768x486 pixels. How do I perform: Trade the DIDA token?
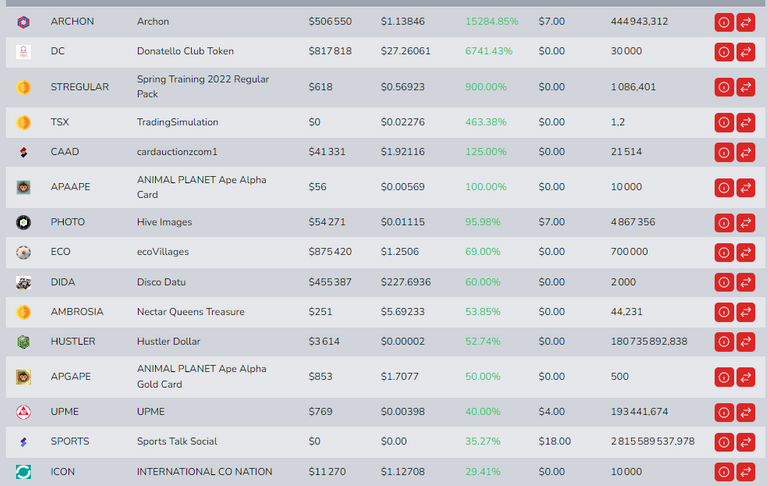(745, 282)
